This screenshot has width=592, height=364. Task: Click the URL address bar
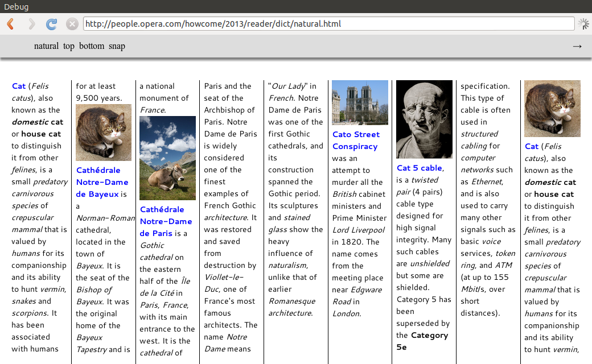click(x=328, y=24)
